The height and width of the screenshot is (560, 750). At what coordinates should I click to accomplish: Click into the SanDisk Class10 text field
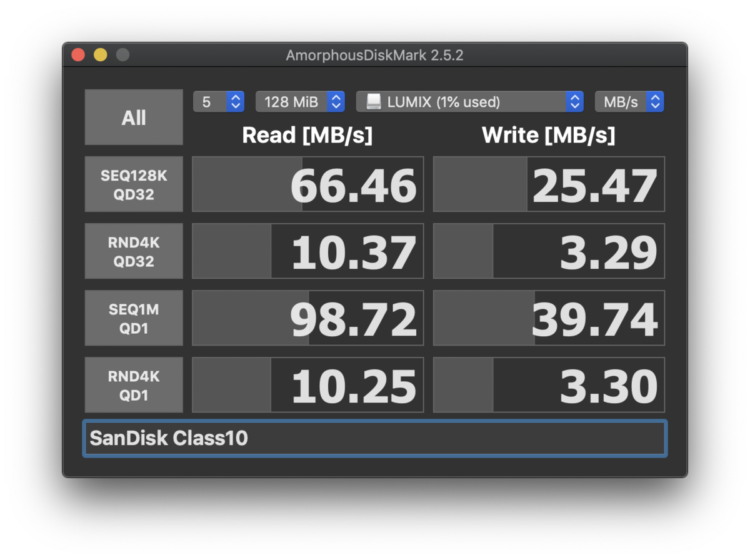click(375, 438)
